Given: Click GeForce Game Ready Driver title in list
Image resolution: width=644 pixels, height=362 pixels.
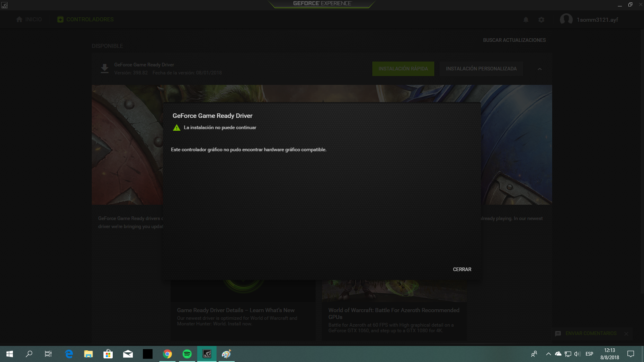Looking at the screenshot, I should (144, 65).
